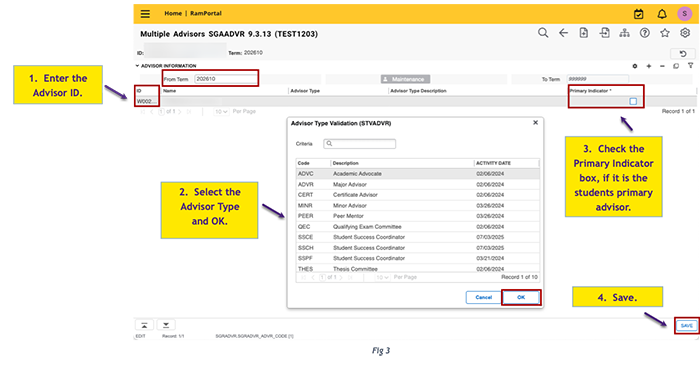Viewport: 700px width, 368px height.
Task: Click the Maintenance button
Action: pos(405,79)
